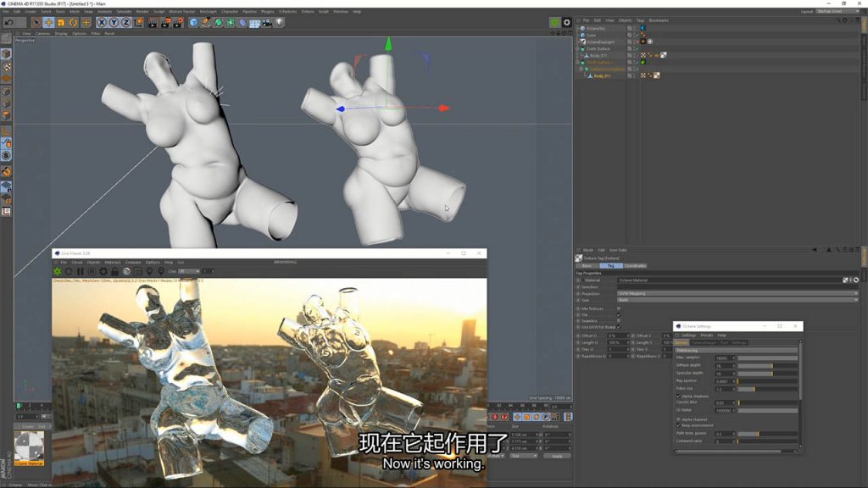The width and height of the screenshot is (868, 488).
Task: Open the Tags menu in Object Manager
Action: (641, 20)
